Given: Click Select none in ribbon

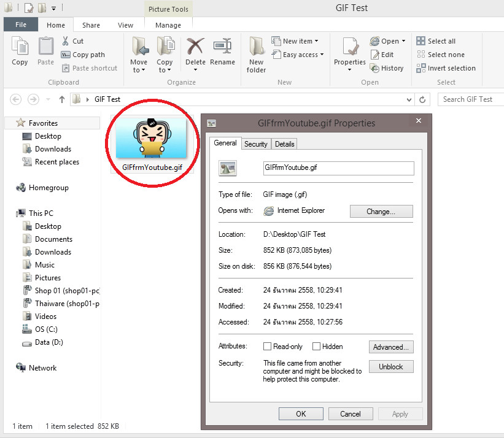Looking at the screenshot, I should [440, 55].
